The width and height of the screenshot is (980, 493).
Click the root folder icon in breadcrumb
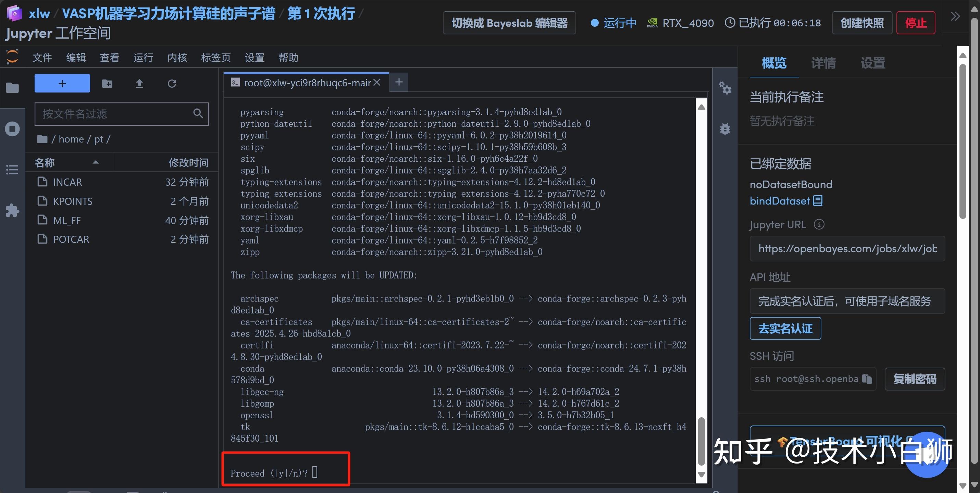click(x=42, y=139)
